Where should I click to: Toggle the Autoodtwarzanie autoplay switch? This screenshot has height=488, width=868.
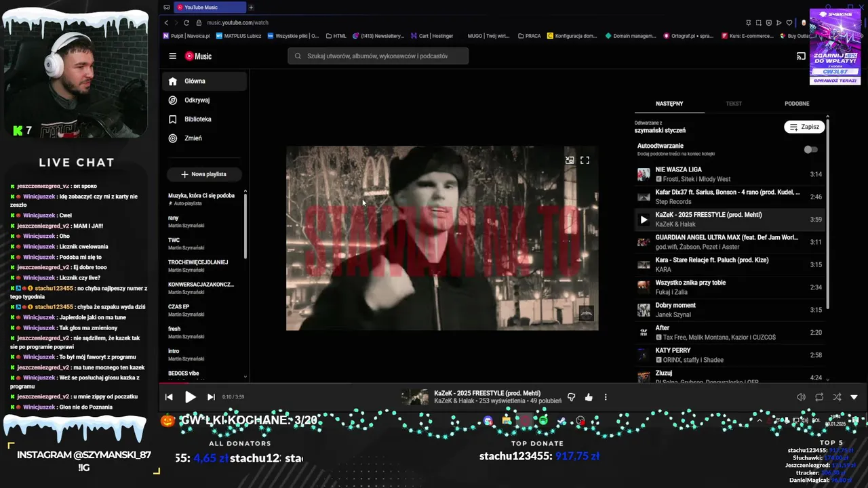point(810,150)
